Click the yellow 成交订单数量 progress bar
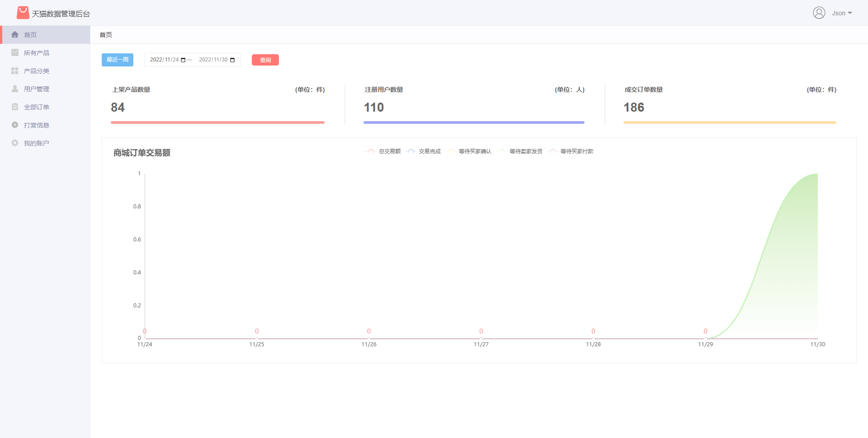 (730, 122)
